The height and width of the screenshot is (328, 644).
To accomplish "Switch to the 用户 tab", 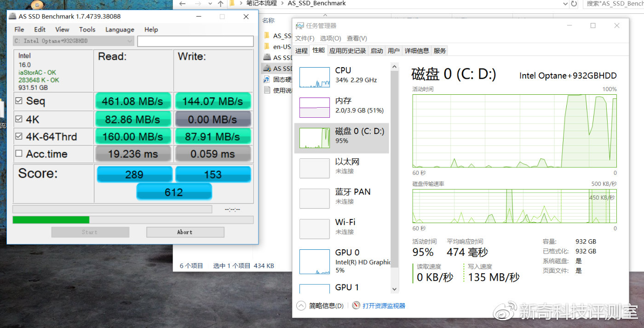I will 394,51.
